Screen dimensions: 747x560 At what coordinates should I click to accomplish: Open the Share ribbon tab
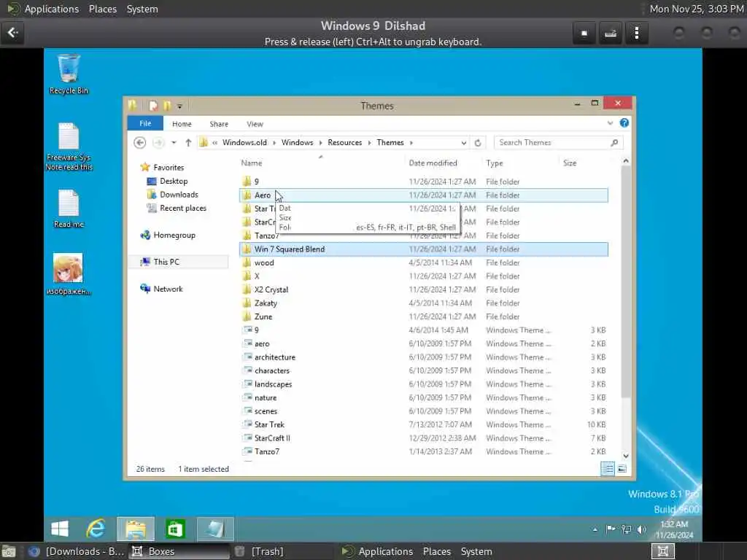point(219,124)
